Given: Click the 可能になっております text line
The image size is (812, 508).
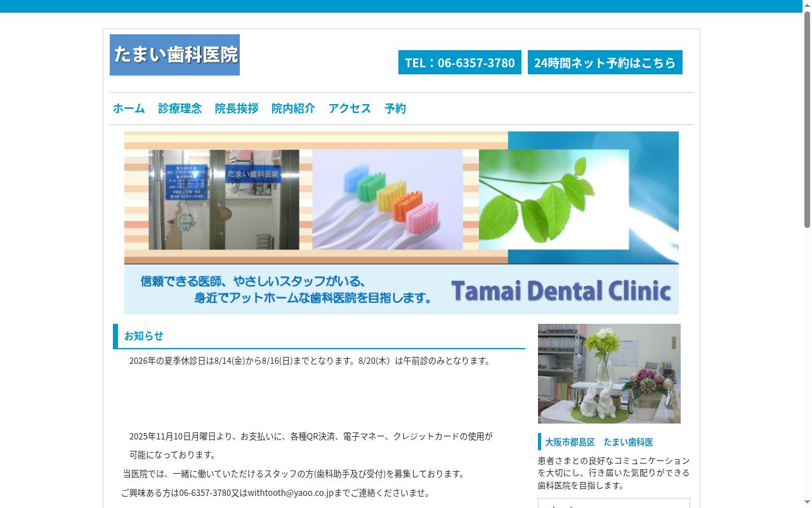Looking at the screenshot, I should click(x=173, y=455).
